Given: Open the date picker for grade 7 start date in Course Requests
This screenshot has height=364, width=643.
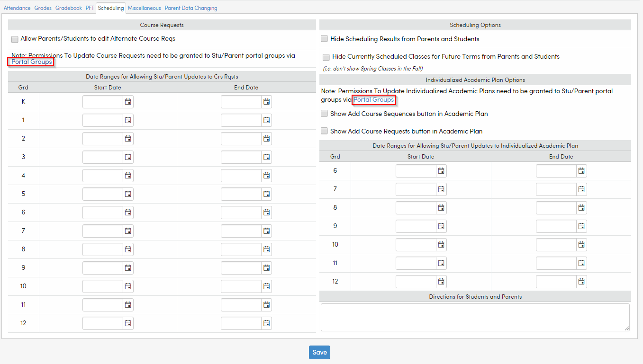Looking at the screenshot, I should (x=127, y=231).
